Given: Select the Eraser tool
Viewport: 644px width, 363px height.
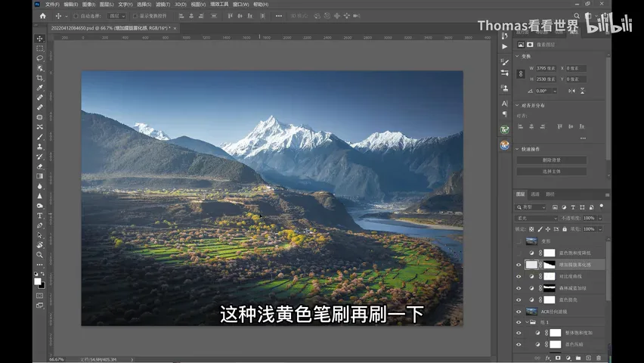Looking at the screenshot, I should click(x=40, y=166).
